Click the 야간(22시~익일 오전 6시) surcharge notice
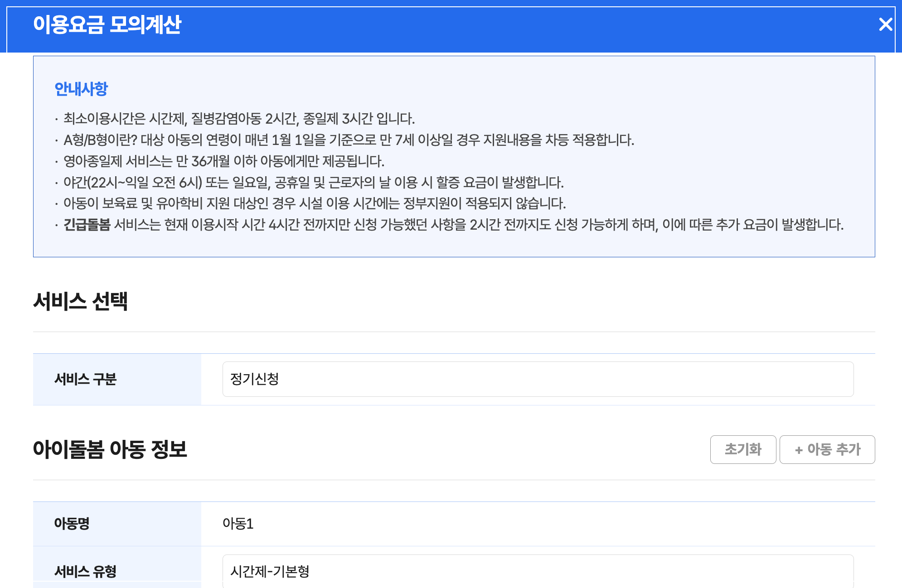 click(313, 183)
